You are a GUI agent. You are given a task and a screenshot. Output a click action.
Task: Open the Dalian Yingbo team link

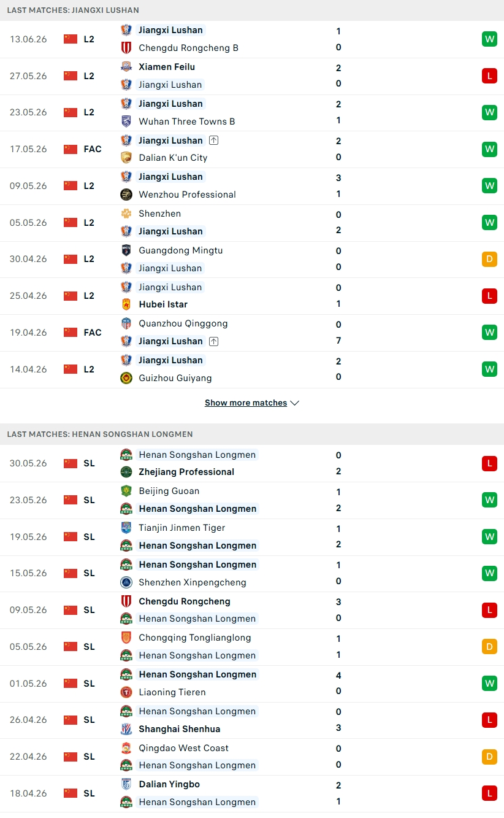tap(169, 784)
